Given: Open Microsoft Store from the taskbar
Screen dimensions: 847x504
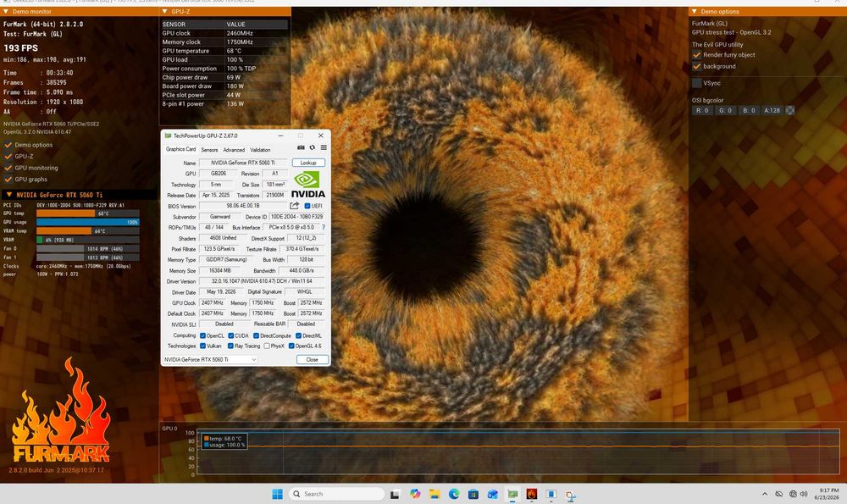Looking at the screenshot, I should point(473,494).
